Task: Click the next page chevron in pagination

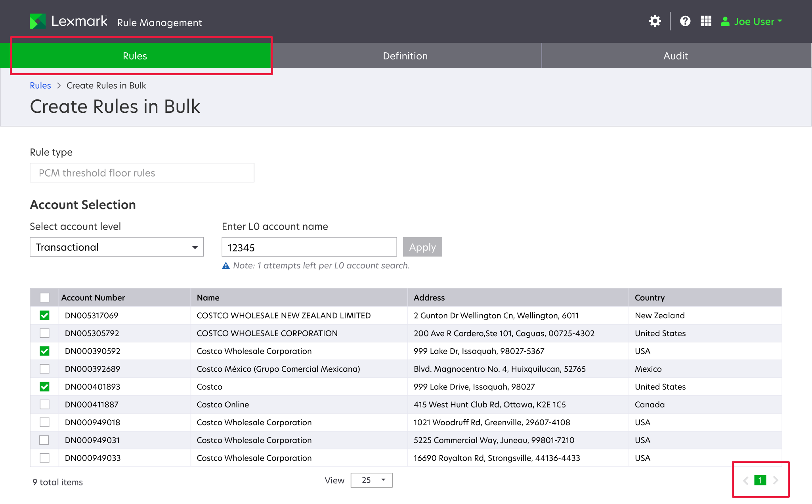Action: 776,480
